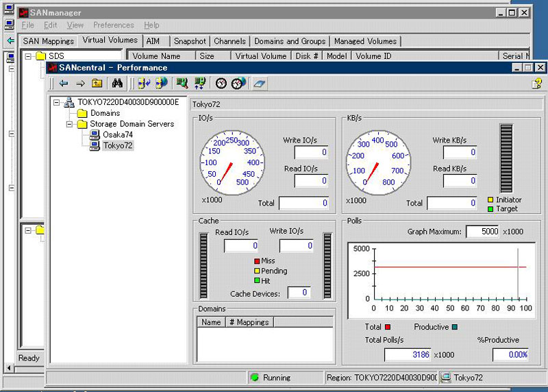The height and width of the screenshot is (392, 548).
Task: Click the top computer icon on left strip
Action: (9, 9)
